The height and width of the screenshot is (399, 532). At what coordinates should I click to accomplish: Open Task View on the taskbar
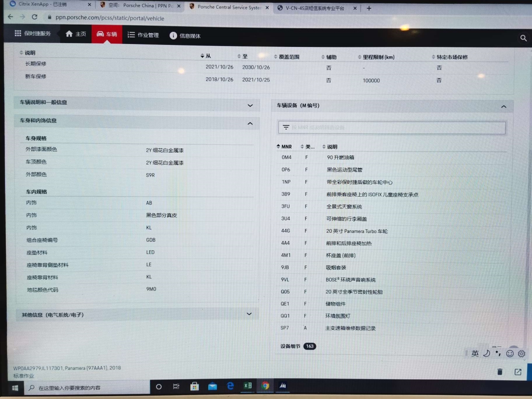[176, 387]
